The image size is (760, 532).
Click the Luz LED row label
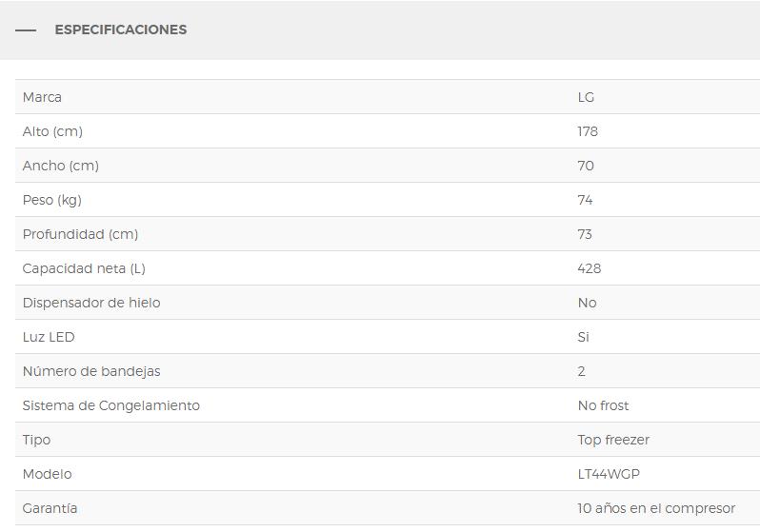point(49,337)
